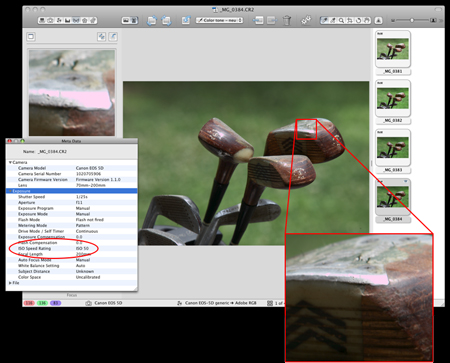Expand the File section in Meta Data
This screenshot has height=363, width=450.
pos(10,283)
